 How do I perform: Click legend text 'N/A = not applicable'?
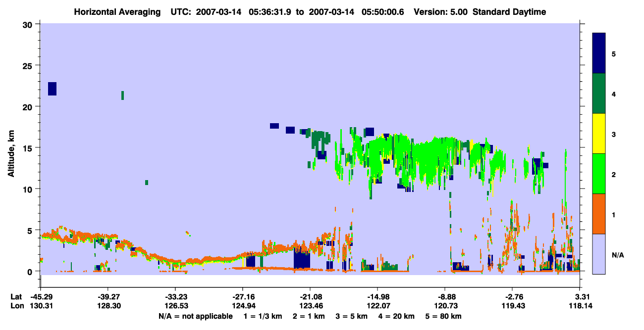[196, 316]
